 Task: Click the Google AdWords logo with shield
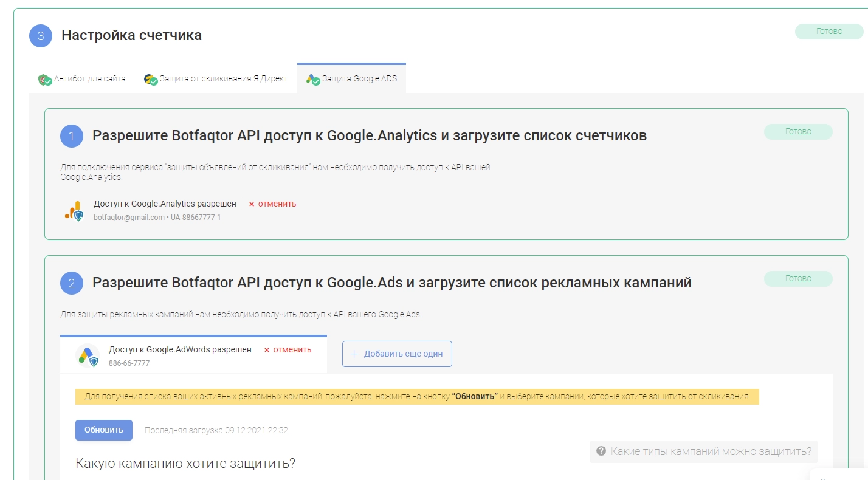[x=88, y=355]
